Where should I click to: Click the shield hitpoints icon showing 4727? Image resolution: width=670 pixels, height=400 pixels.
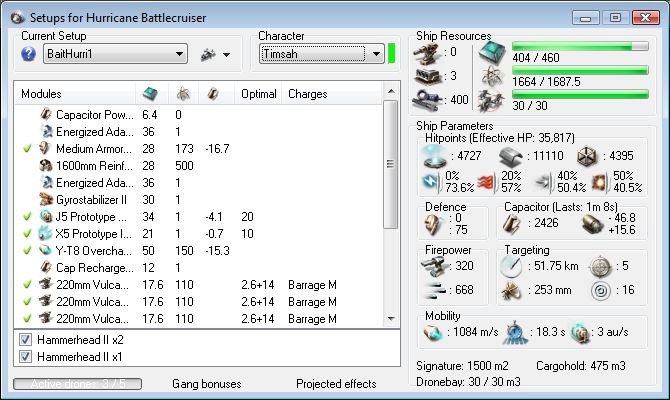click(434, 156)
